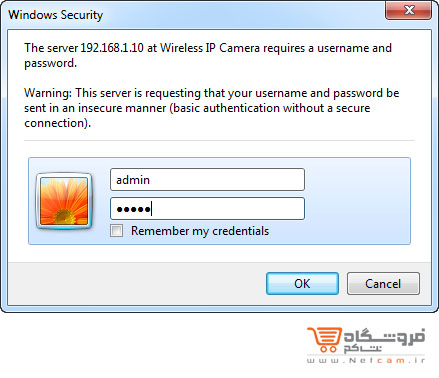
Task: Place cursor after the password dots
Action: 153,209
